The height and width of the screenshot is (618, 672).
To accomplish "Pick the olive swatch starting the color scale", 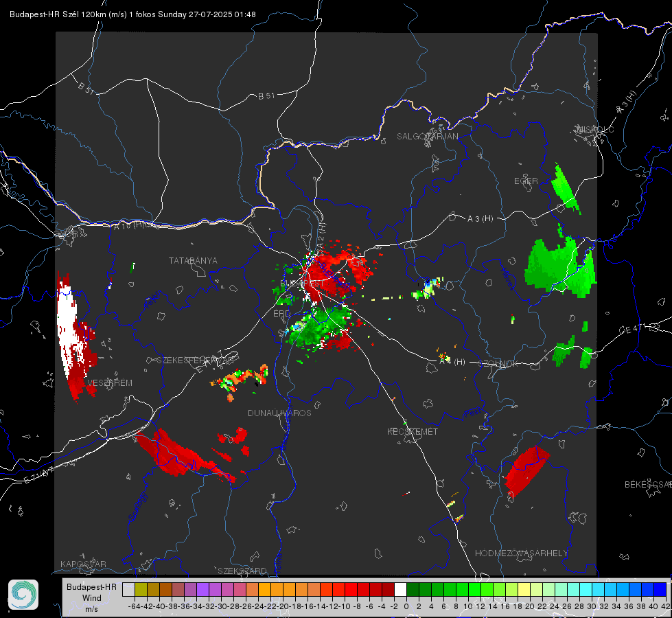I will (141, 589).
